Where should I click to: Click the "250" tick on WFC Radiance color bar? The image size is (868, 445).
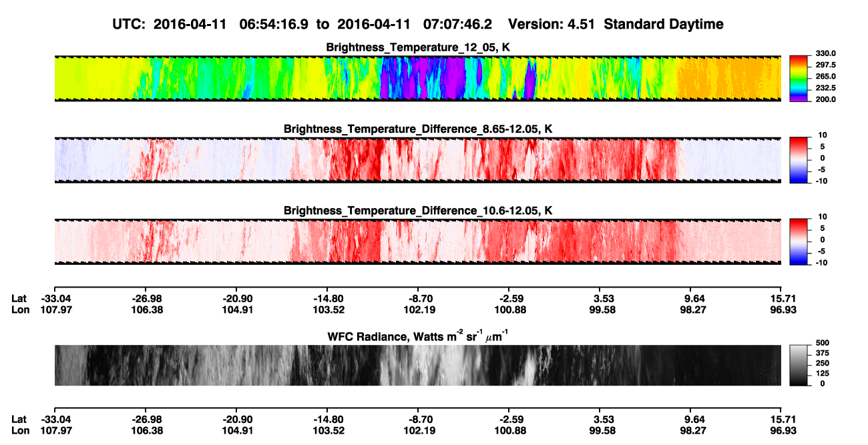point(822,364)
